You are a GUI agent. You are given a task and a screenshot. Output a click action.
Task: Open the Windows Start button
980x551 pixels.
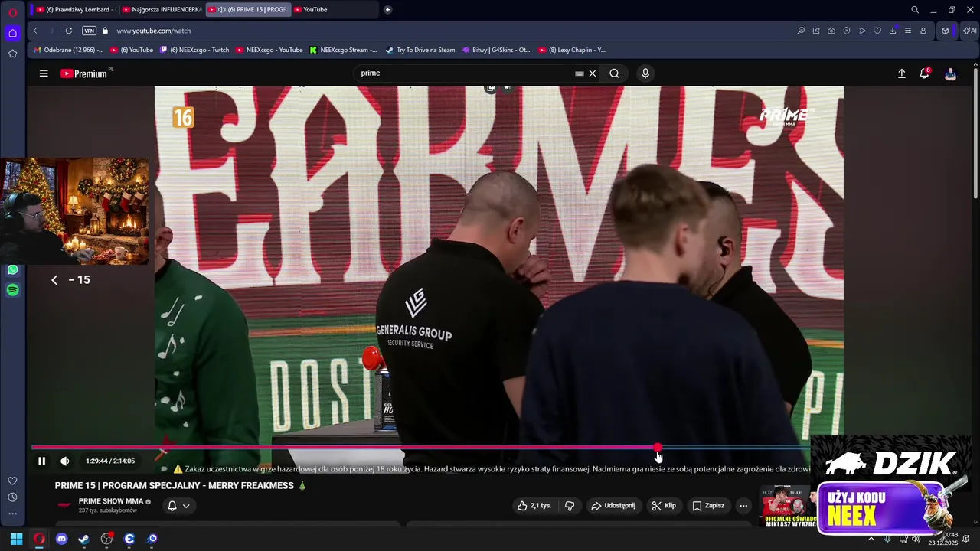coord(16,539)
